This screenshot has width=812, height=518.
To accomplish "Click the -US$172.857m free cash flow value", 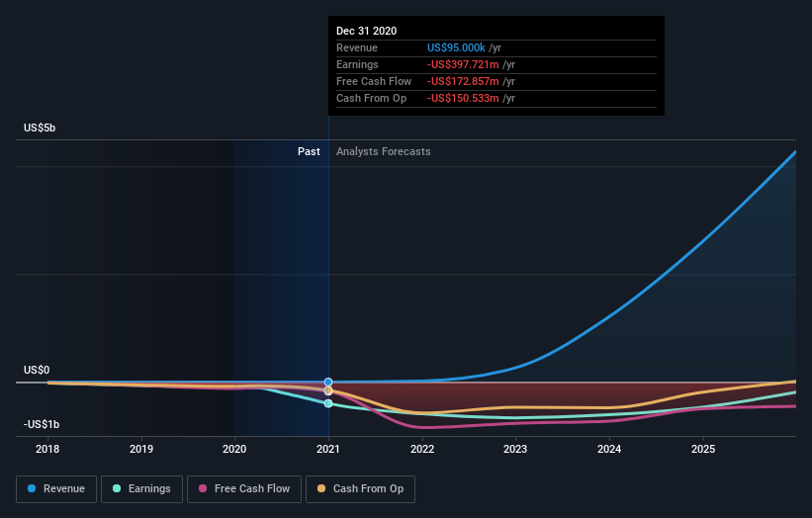I will [463, 81].
